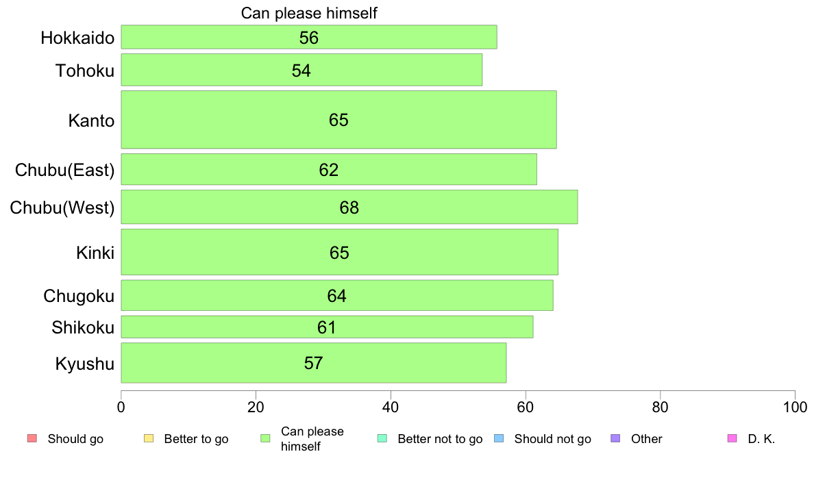Select the Kinki bar showing 65
Viewport: 814px width, 504px height.
340,252
